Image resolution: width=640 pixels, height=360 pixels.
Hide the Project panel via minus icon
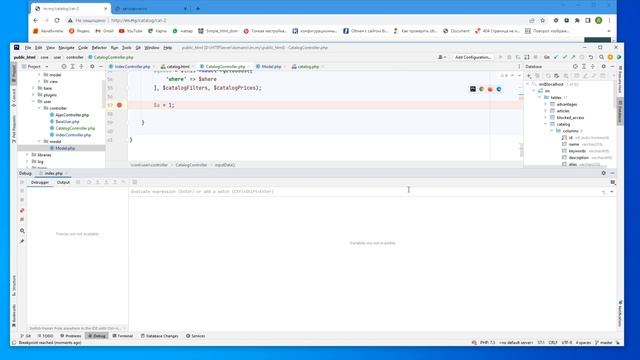(101, 67)
